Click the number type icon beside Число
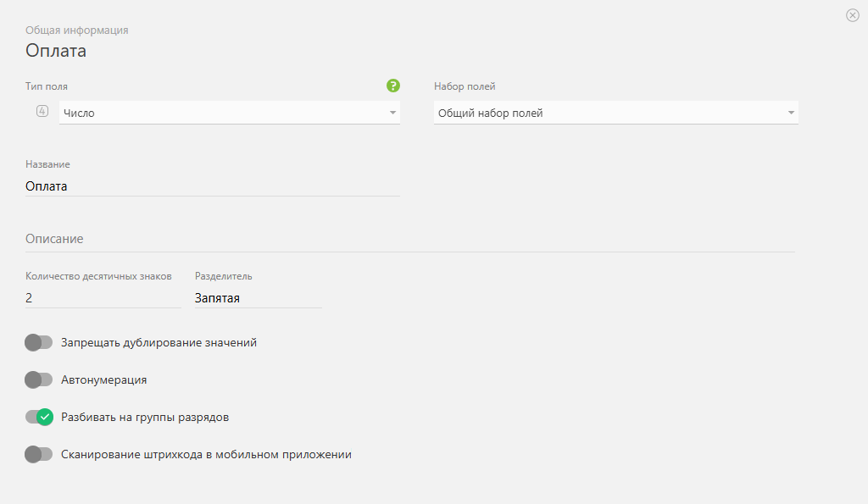 pos(42,111)
